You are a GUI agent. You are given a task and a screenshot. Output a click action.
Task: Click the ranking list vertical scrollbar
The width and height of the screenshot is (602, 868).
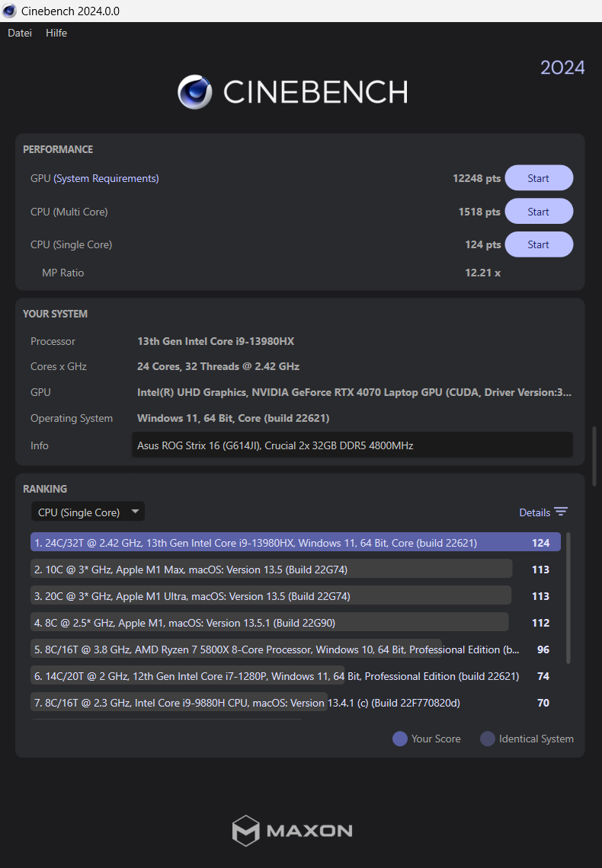click(x=568, y=598)
